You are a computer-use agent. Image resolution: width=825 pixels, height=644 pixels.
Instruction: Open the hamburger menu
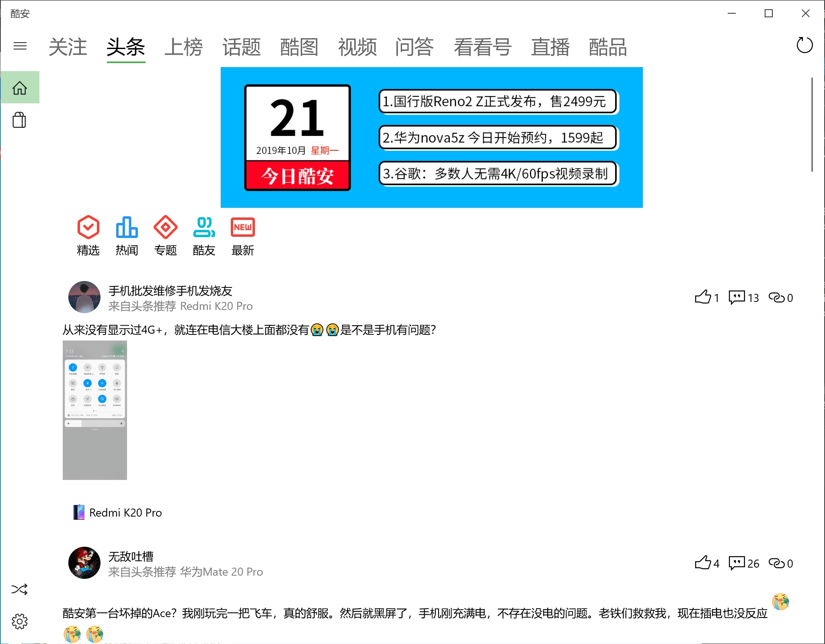pos(20,46)
